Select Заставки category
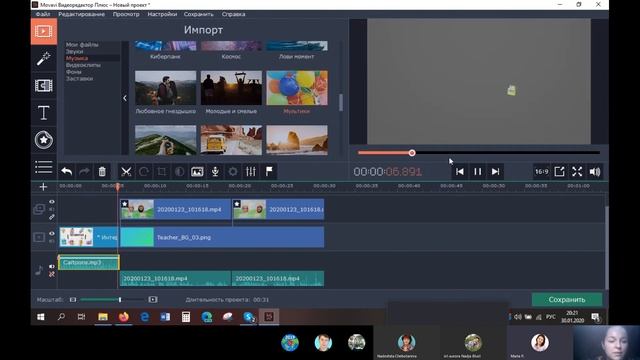The image size is (640, 360). click(x=80, y=79)
